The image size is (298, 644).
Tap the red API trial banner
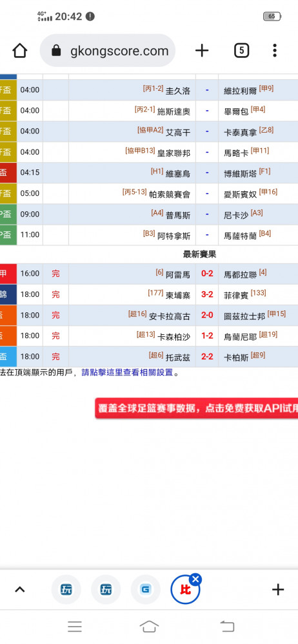(196, 408)
